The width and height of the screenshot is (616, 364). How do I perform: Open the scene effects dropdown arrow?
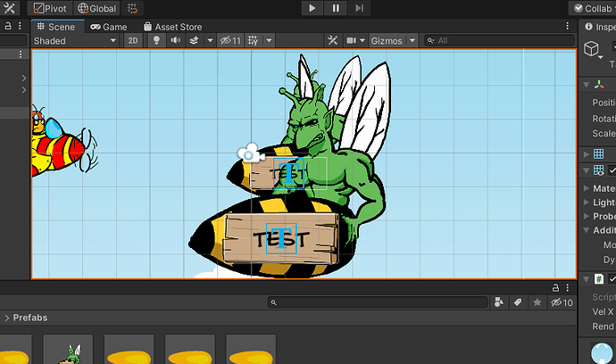pos(210,40)
